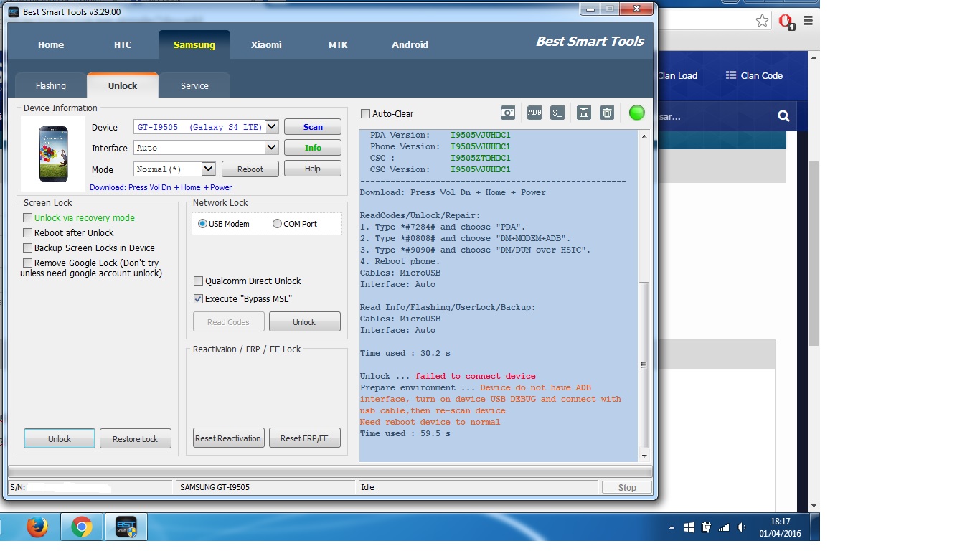The height and width of the screenshot is (551, 980).
Task: Click the Help button
Action: (x=313, y=169)
